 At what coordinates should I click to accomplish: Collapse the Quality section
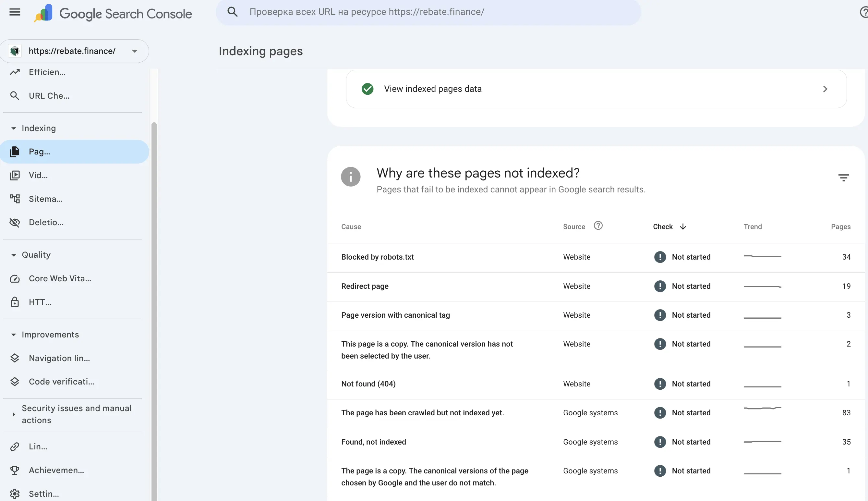[x=13, y=255]
